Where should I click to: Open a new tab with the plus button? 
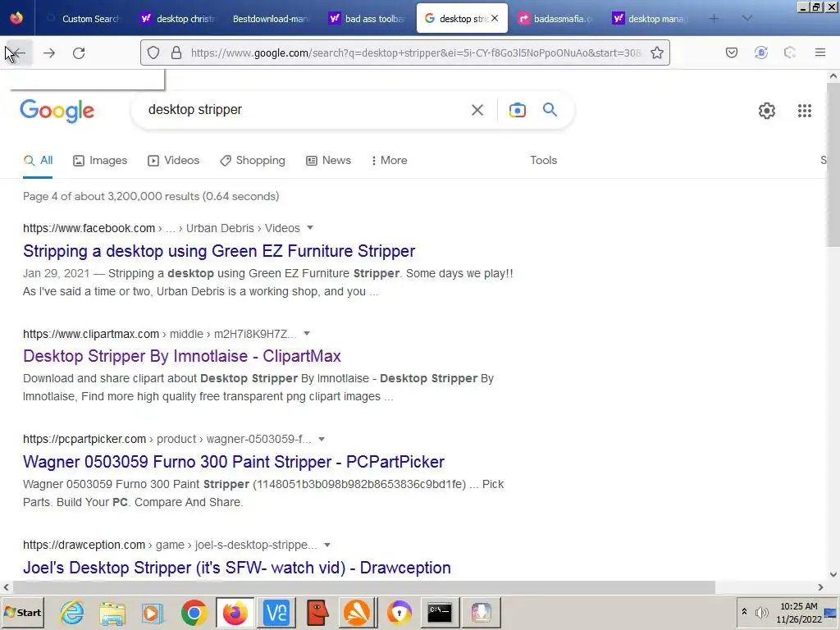pyautogui.click(x=714, y=18)
